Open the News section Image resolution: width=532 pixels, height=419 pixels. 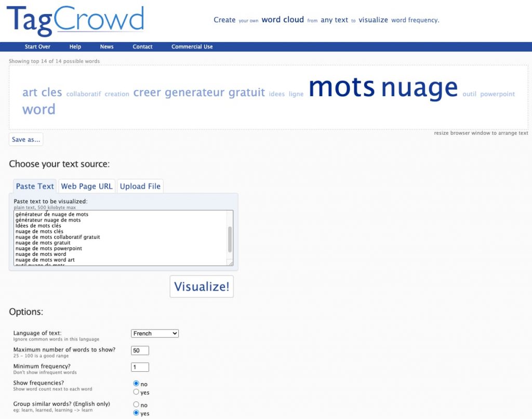(x=107, y=46)
